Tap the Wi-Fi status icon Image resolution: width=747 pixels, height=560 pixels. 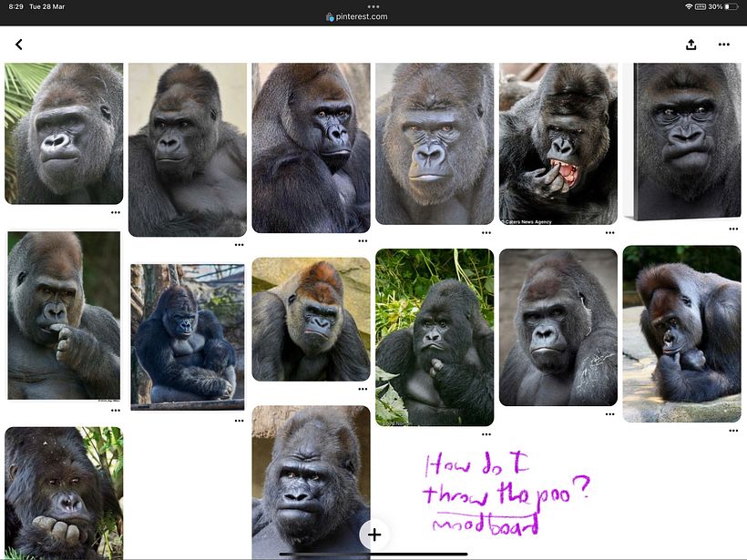(689, 6)
